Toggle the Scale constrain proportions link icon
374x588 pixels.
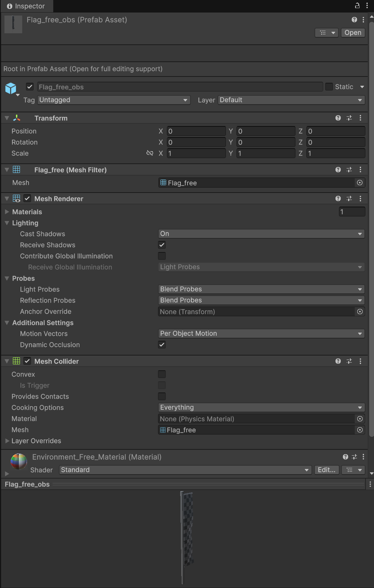click(x=150, y=153)
